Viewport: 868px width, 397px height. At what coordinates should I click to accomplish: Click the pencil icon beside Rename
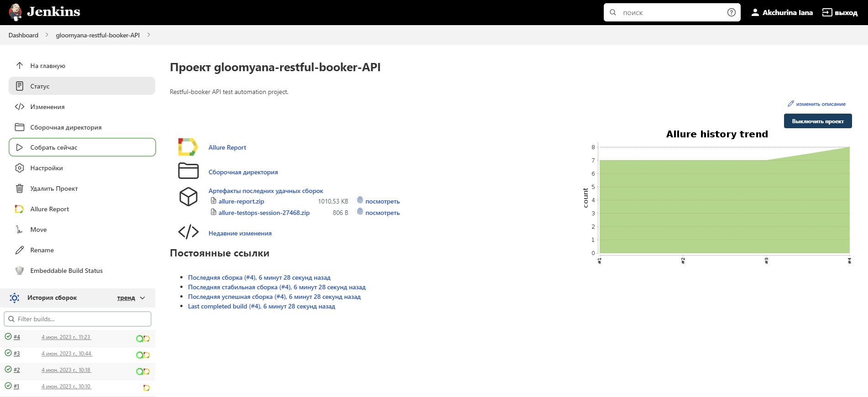[20, 250]
